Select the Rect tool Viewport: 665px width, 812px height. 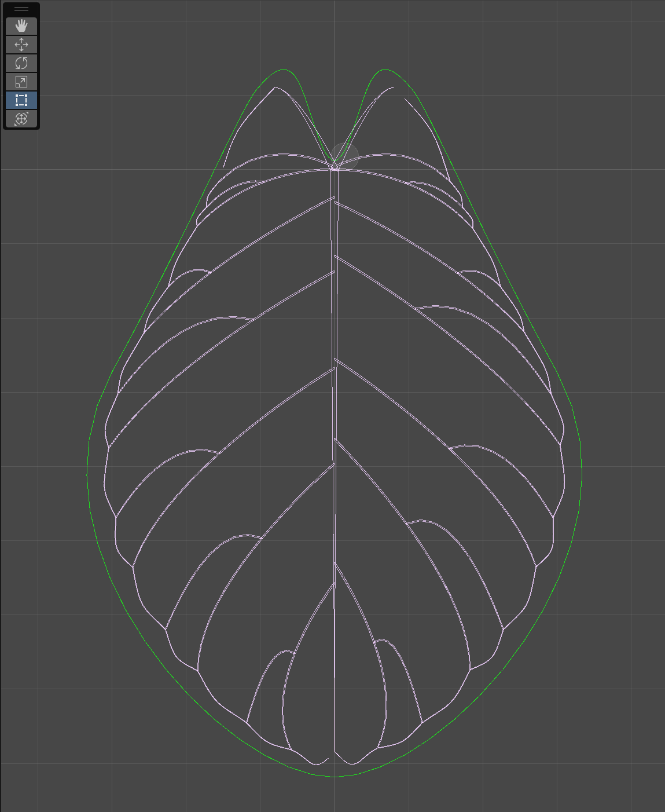(x=21, y=100)
